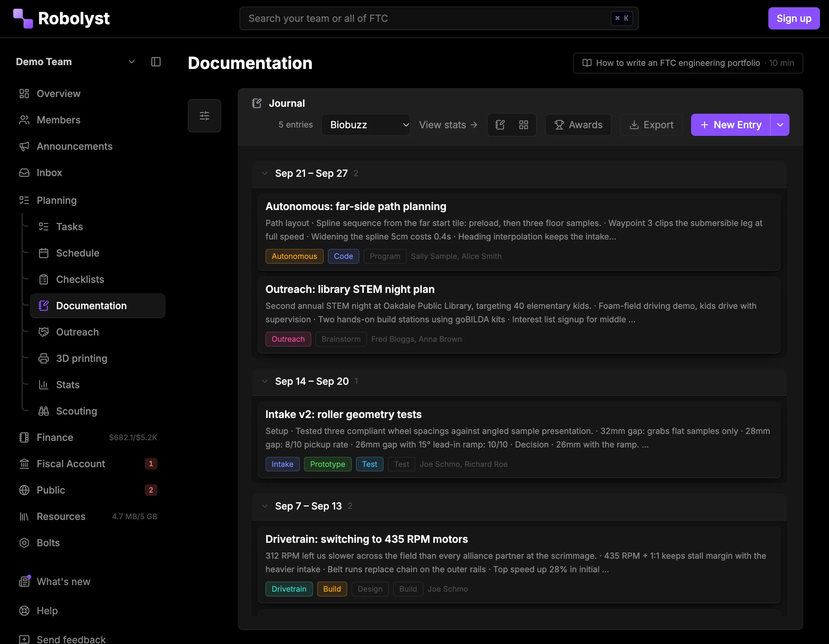Click the Outreach tag on library entry
Viewport: 829px width, 644px height.
[x=288, y=339]
